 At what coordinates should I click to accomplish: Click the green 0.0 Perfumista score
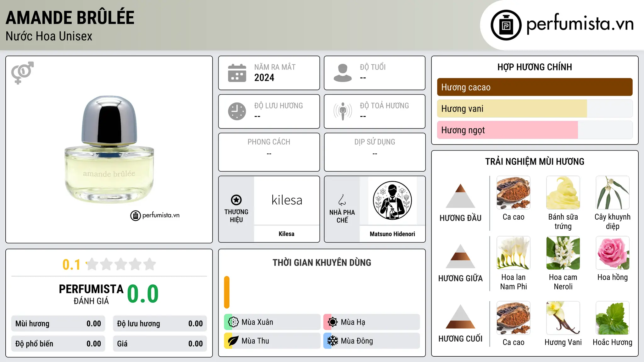pyautogui.click(x=143, y=294)
